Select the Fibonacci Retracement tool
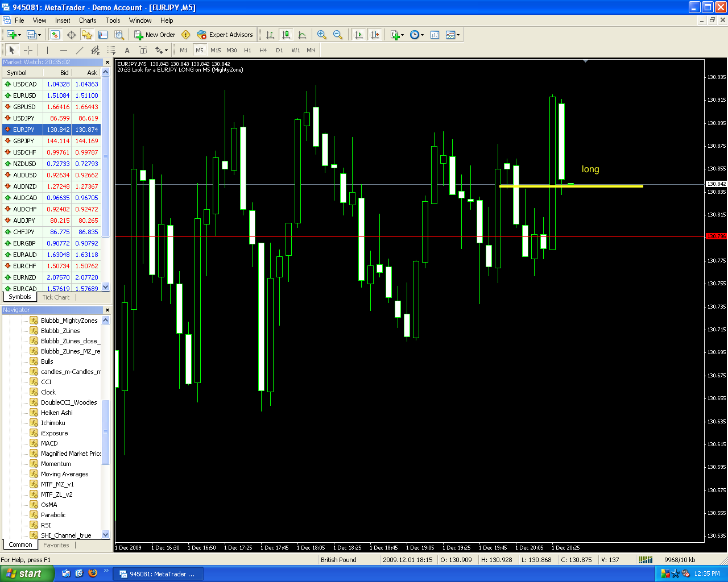This screenshot has width=728, height=582. click(111, 50)
